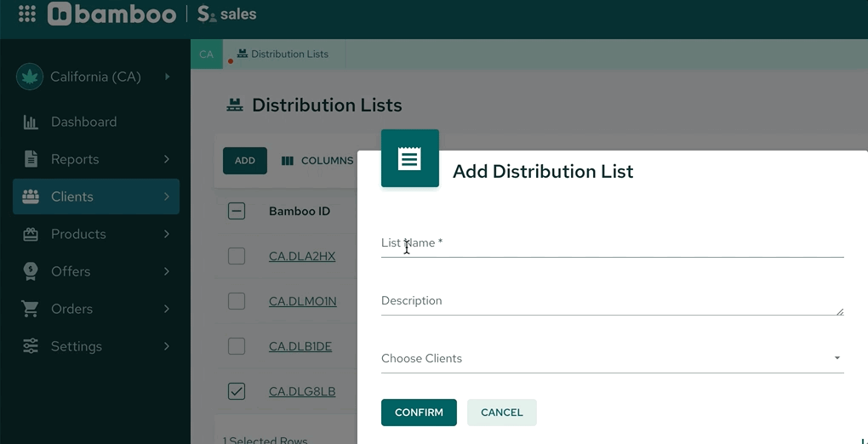Focus the List Name field
Screen dimensions: 868x444
pyautogui.click(x=612, y=243)
